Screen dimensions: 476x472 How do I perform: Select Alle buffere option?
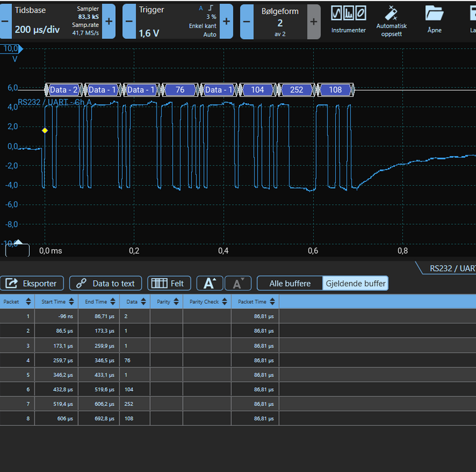coord(290,284)
